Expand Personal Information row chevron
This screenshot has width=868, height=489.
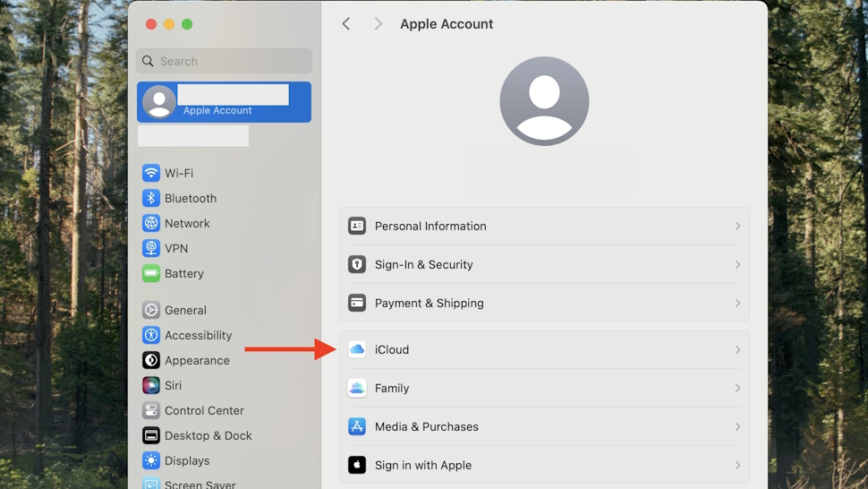tap(737, 226)
